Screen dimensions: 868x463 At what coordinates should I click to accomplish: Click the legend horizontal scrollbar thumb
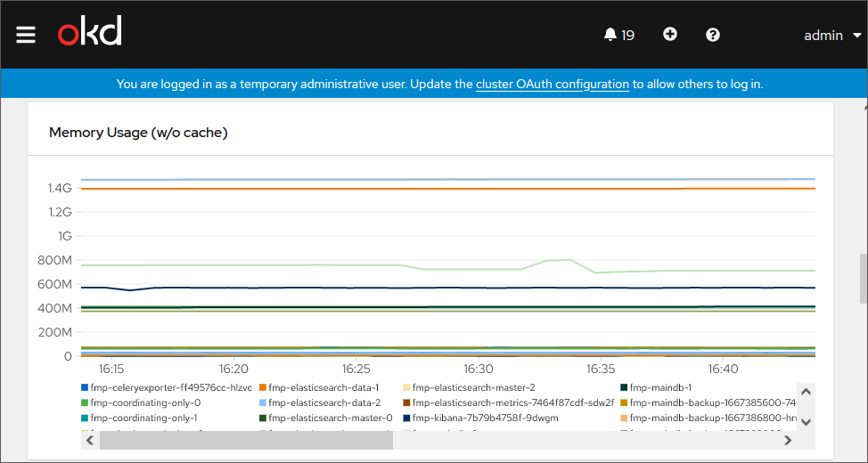pyautogui.click(x=245, y=440)
